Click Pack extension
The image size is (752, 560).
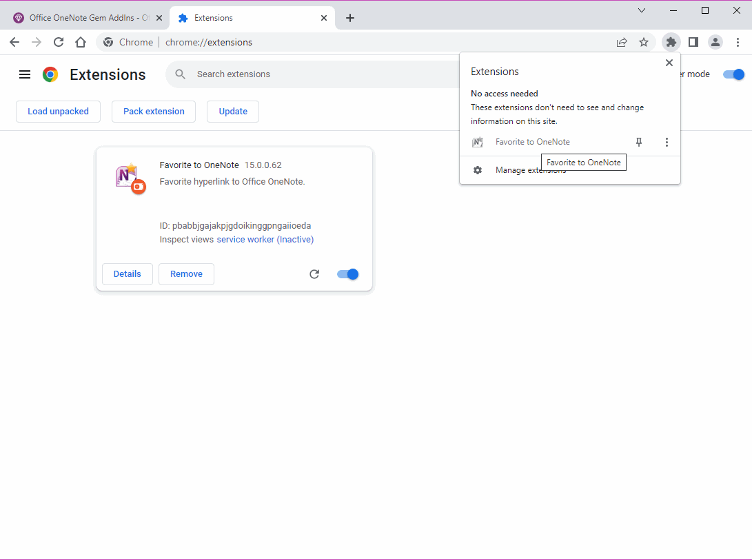coord(154,111)
